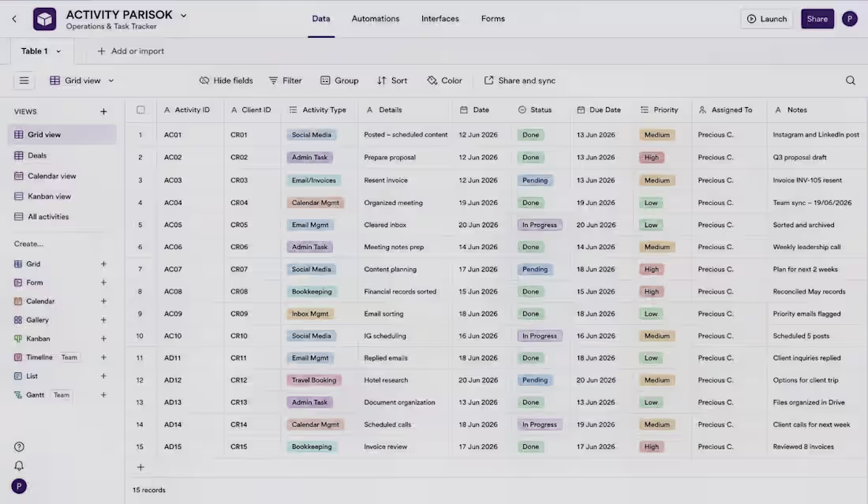
Task: Click the plus icon next to Gallery
Action: (x=103, y=320)
